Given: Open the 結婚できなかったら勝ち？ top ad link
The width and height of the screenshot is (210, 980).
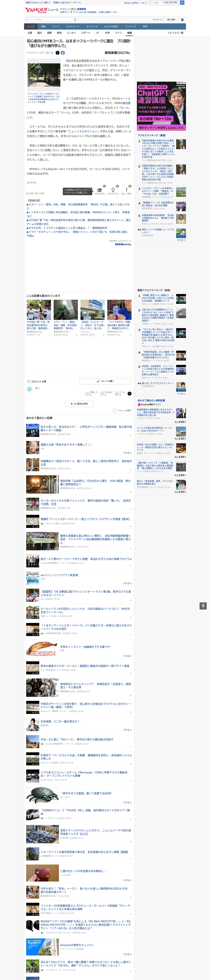Looking at the screenshot, I should coord(38,3).
